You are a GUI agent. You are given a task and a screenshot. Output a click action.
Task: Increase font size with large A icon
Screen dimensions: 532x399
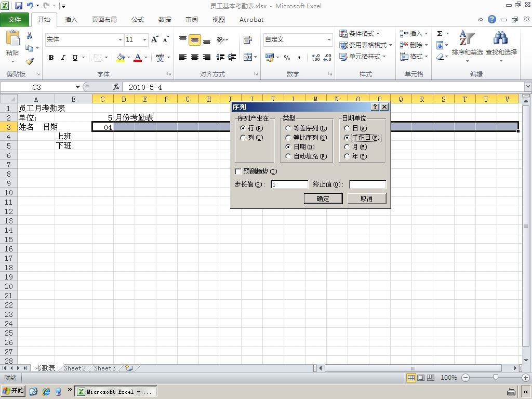pyautogui.click(x=154, y=39)
